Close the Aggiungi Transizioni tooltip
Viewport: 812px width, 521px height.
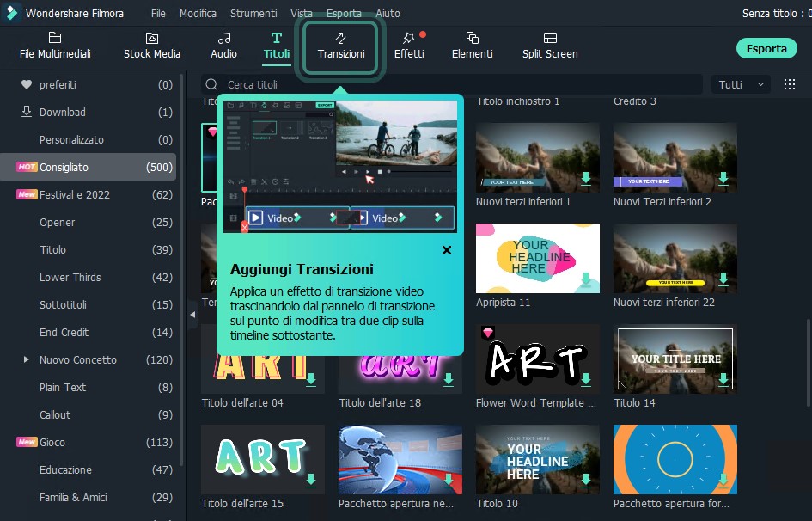click(447, 250)
